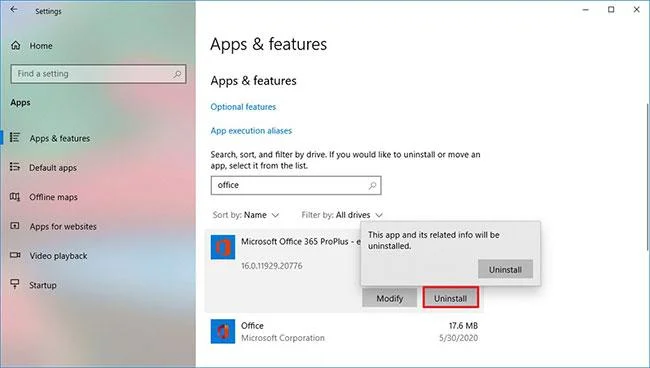
Task: Click the Startup icon in sidebar
Action: (15, 284)
